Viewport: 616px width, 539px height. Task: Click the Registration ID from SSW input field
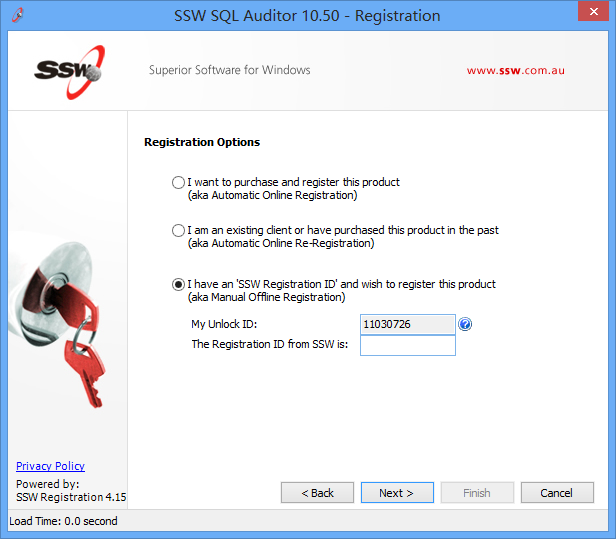coord(408,346)
